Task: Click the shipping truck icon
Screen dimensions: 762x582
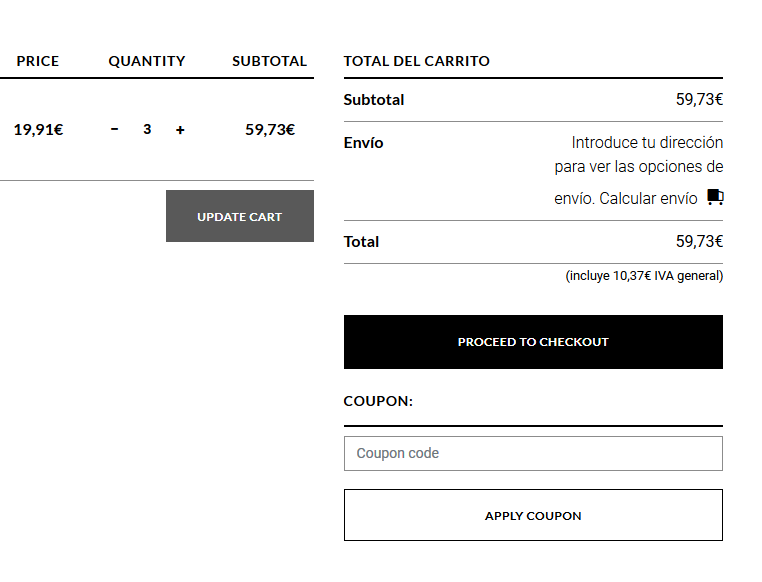Action: click(x=715, y=197)
